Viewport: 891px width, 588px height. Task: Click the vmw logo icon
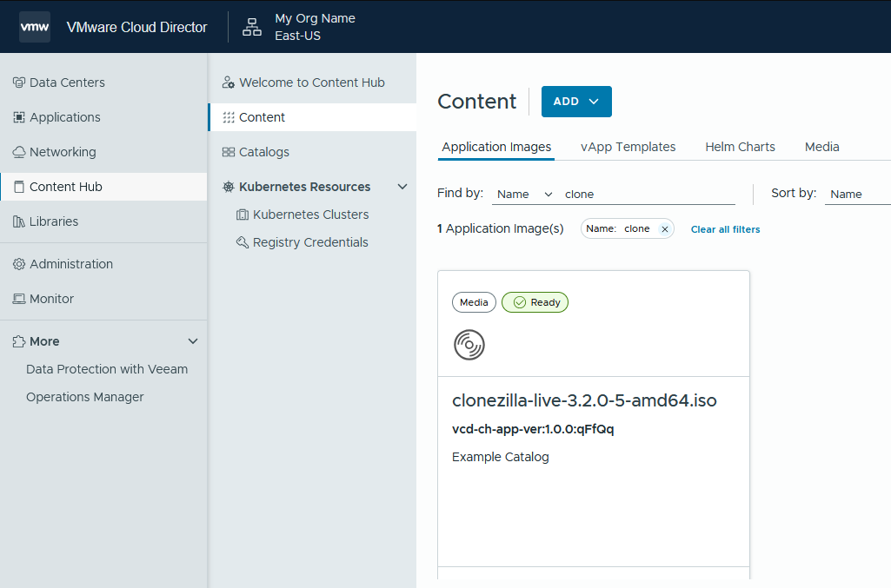click(x=35, y=27)
